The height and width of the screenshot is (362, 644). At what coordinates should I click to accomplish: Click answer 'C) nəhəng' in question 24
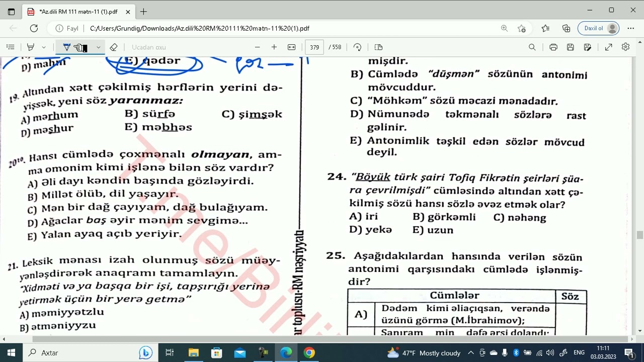(x=520, y=218)
